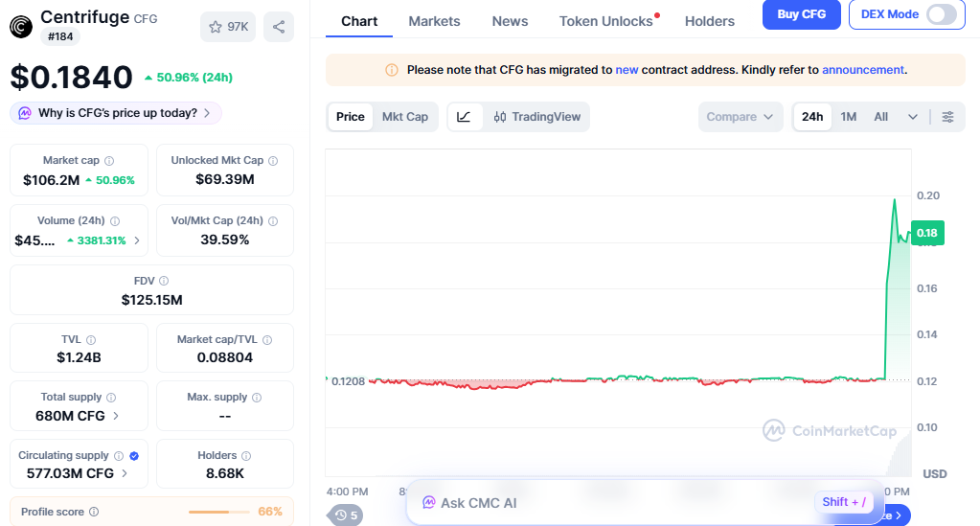
Task: Open 'Why is CFG's price up today?'
Action: coord(116,113)
